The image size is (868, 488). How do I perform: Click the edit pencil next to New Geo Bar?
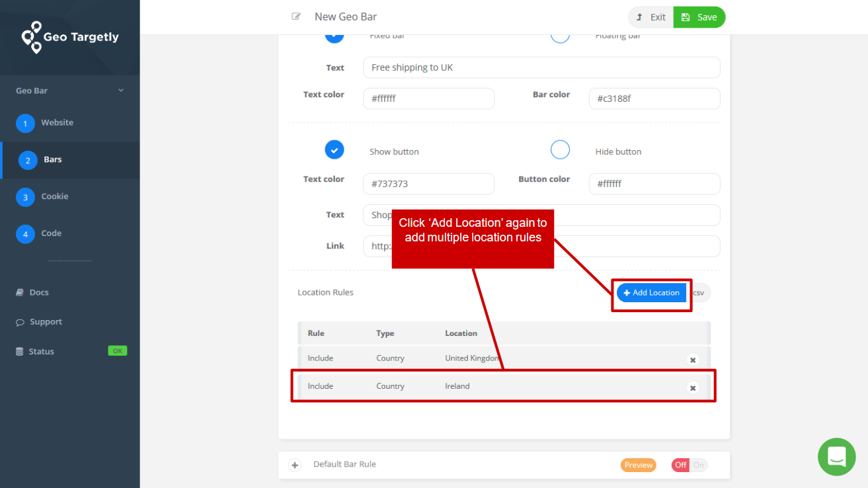click(296, 16)
